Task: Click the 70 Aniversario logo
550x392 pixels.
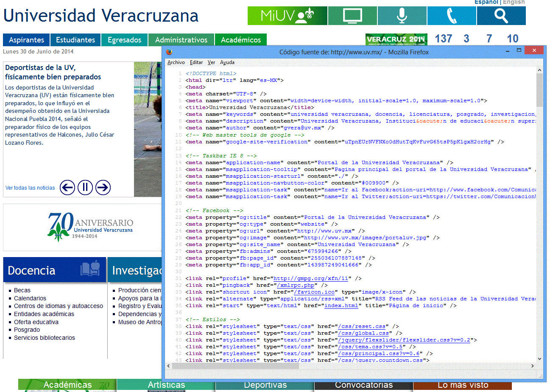Action: click(90, 227)
